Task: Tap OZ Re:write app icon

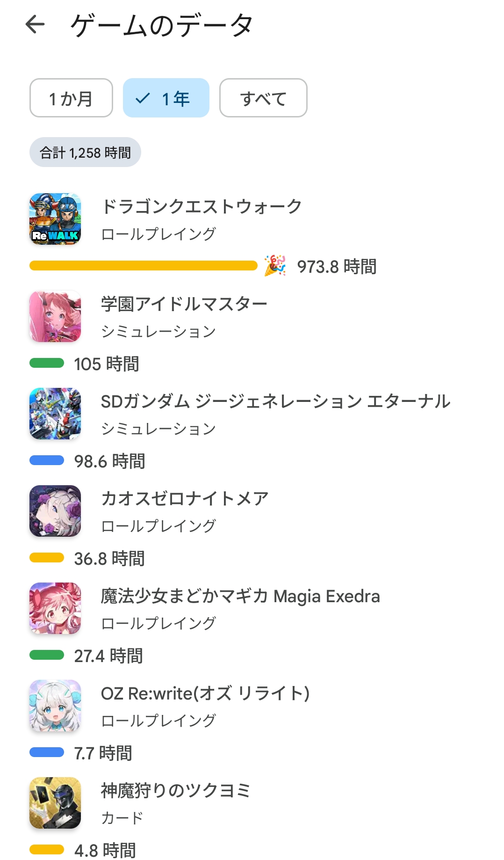Action: (55, 706)
